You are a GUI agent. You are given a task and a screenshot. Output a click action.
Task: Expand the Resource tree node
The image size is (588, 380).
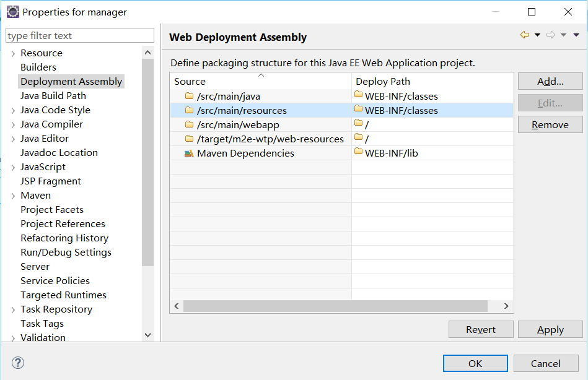pyautogui.click(x=13, y=54)
